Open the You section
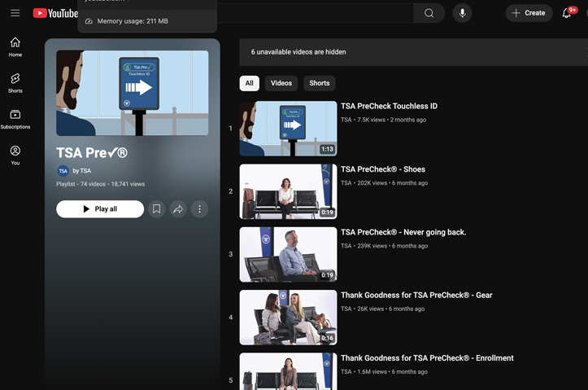The image size is (588, 390). (x=15, y=155)
